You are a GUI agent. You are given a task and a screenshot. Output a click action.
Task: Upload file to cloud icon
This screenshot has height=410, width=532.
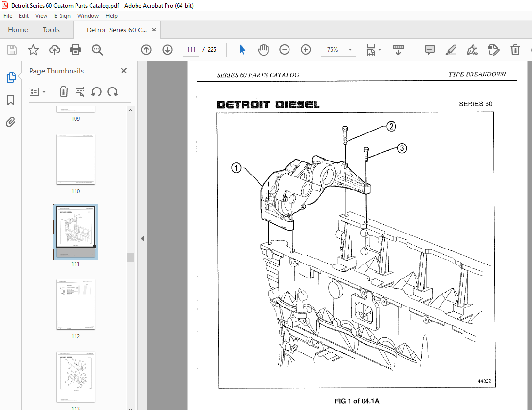click(54, 50)
